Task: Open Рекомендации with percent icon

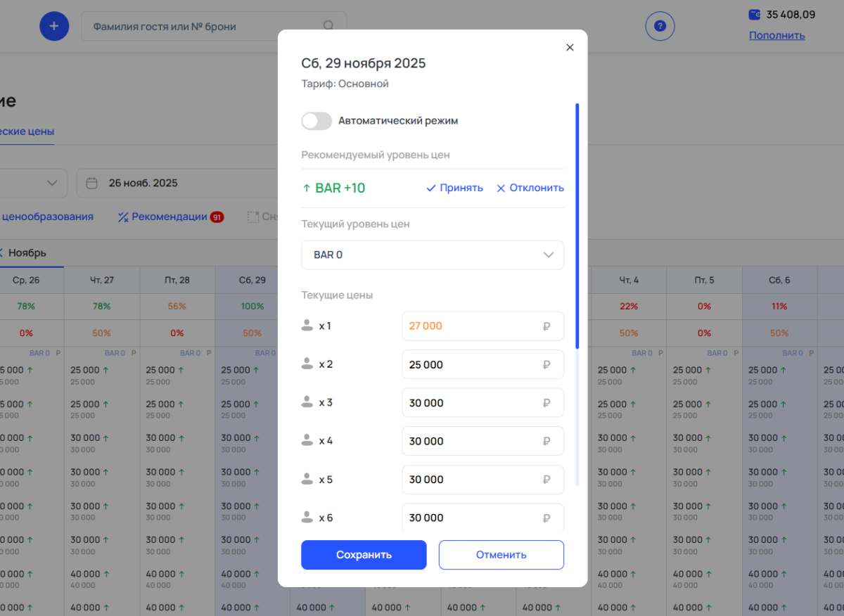Action: (x=162, y=217)
